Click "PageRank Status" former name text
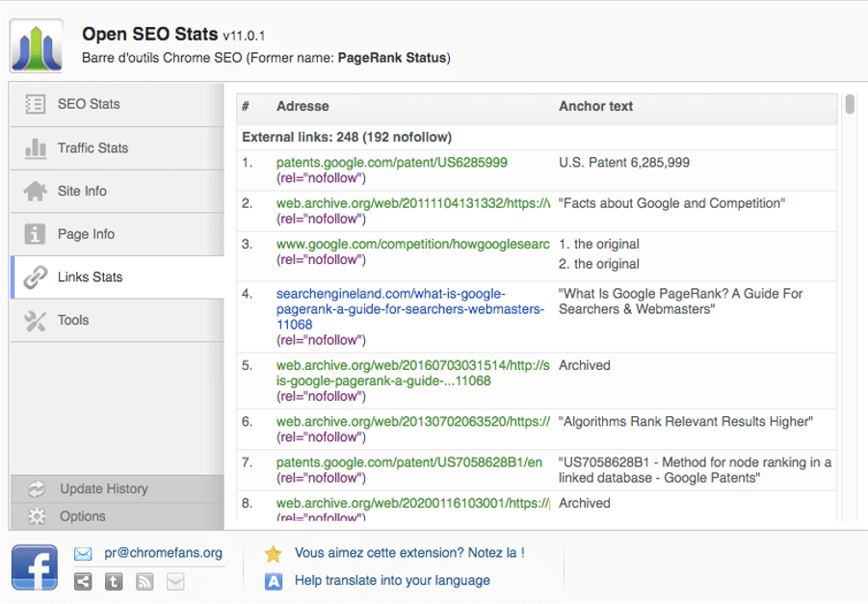This screenshot has width=868, height=604. [392, 58]
